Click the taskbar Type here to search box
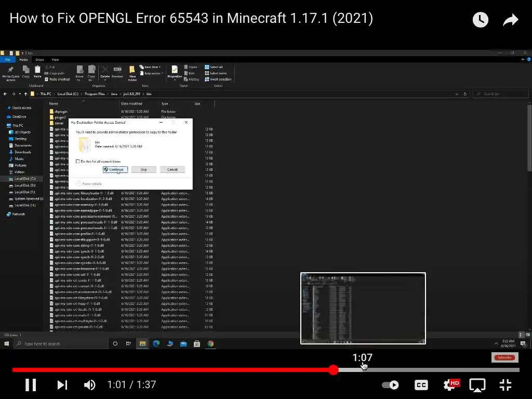The image size is (532, 399). pyautogui.click(x=61, y=344)
